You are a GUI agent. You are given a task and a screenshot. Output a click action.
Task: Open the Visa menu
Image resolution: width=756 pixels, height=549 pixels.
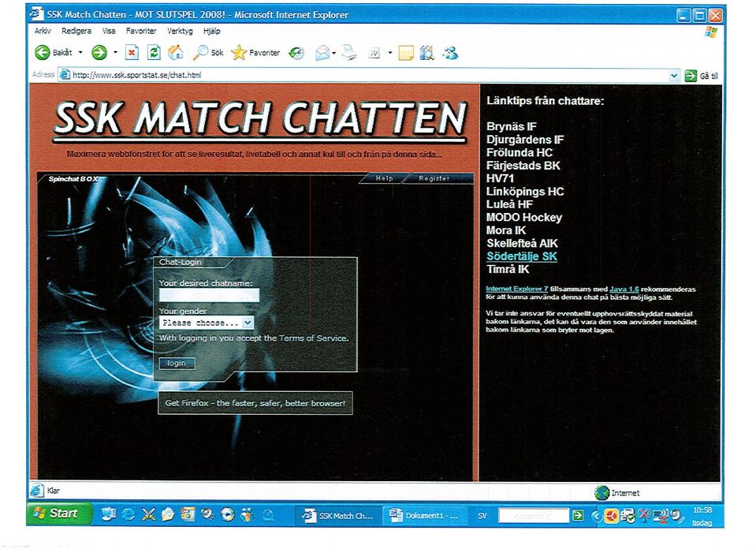[109, 31]
